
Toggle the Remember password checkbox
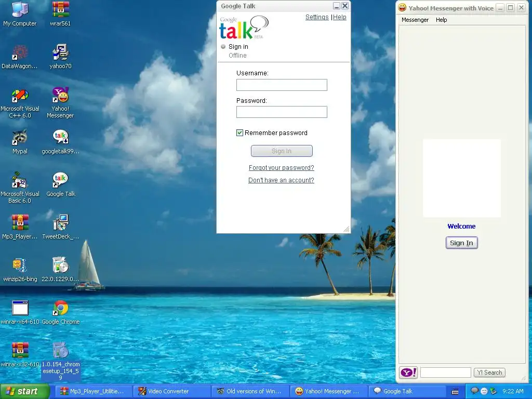pos(240,132)
